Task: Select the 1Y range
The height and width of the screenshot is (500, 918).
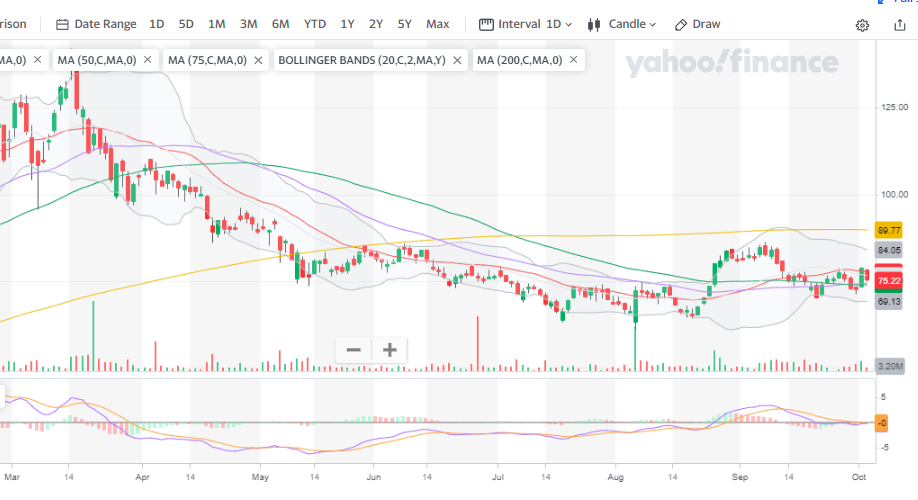Action: point(347,24)
